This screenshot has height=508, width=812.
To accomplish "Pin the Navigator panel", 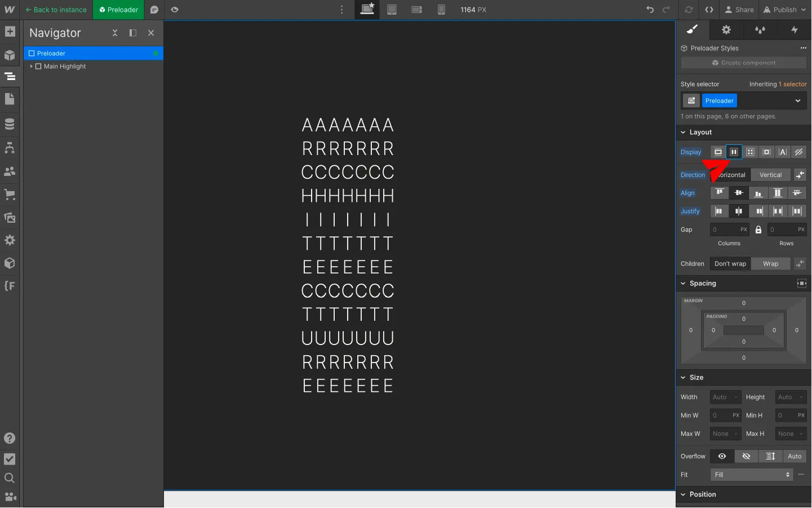I will pos(133,33).
